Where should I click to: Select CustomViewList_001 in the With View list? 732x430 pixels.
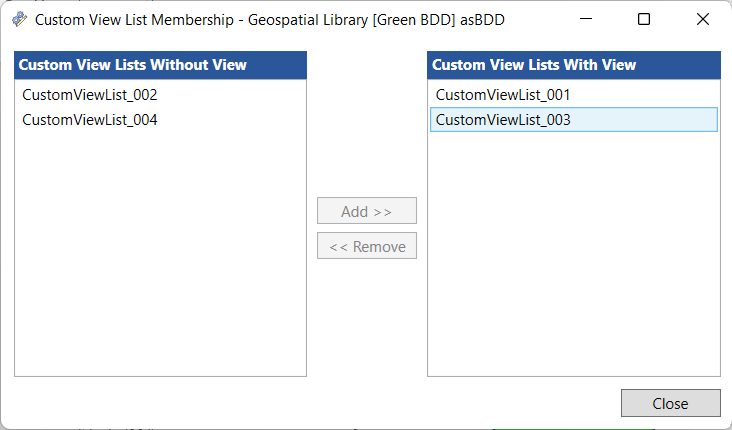(x=503, y=95)
